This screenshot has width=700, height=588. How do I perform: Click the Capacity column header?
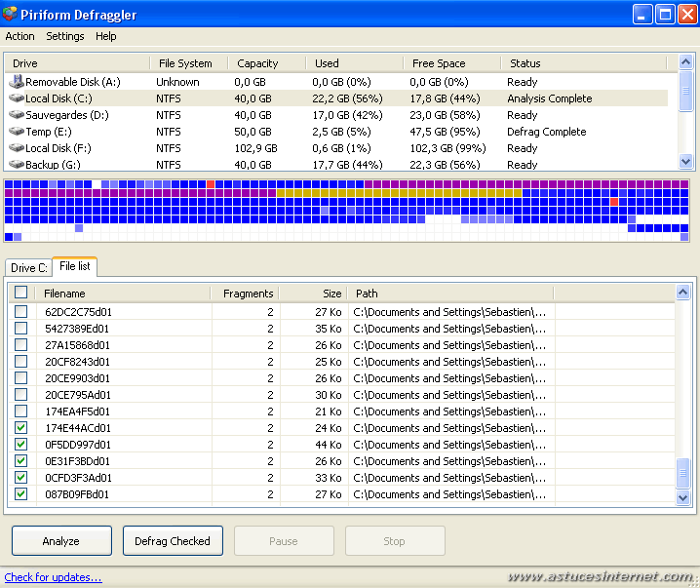click(x=267, y=63)
